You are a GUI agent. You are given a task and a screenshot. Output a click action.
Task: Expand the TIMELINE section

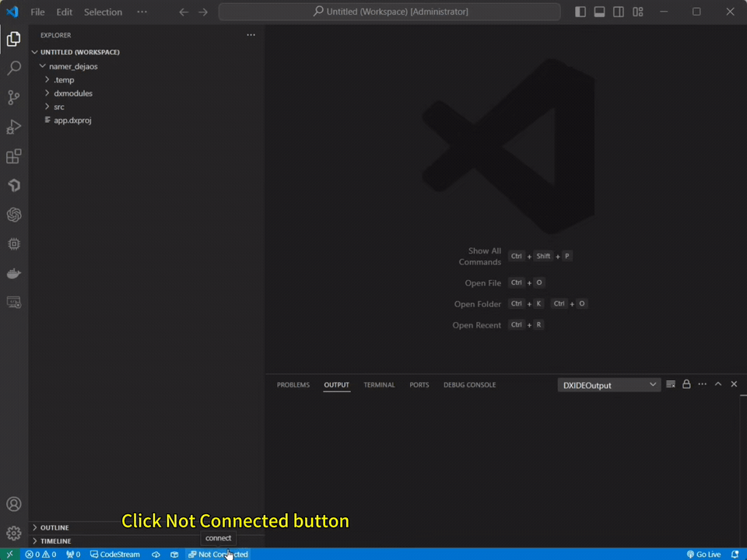pyautogui.click(x=146, y=541)
